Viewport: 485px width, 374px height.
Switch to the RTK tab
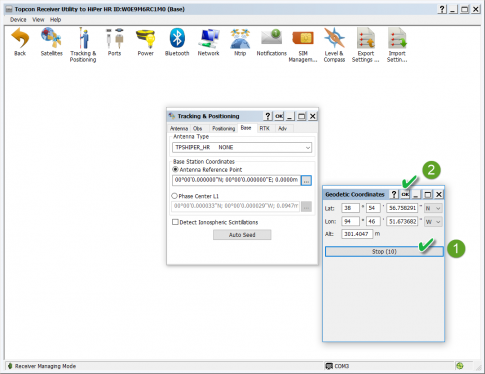pos(264,128)
